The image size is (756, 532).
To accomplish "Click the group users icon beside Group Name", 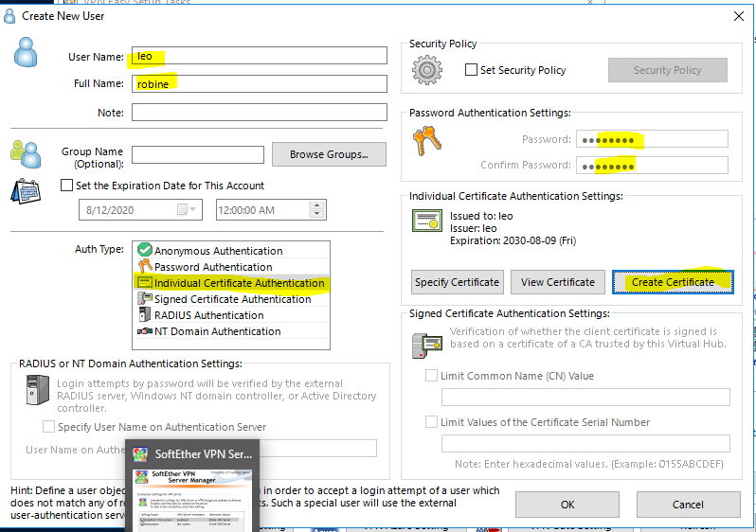I will coord(26,154).
